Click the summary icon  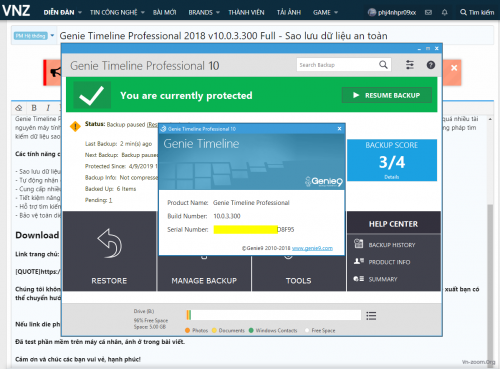tap(359, 279)
